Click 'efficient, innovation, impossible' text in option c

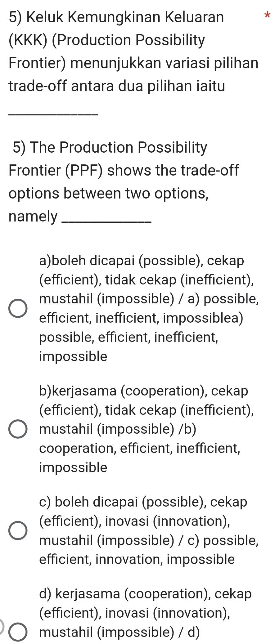coord(136,559)
